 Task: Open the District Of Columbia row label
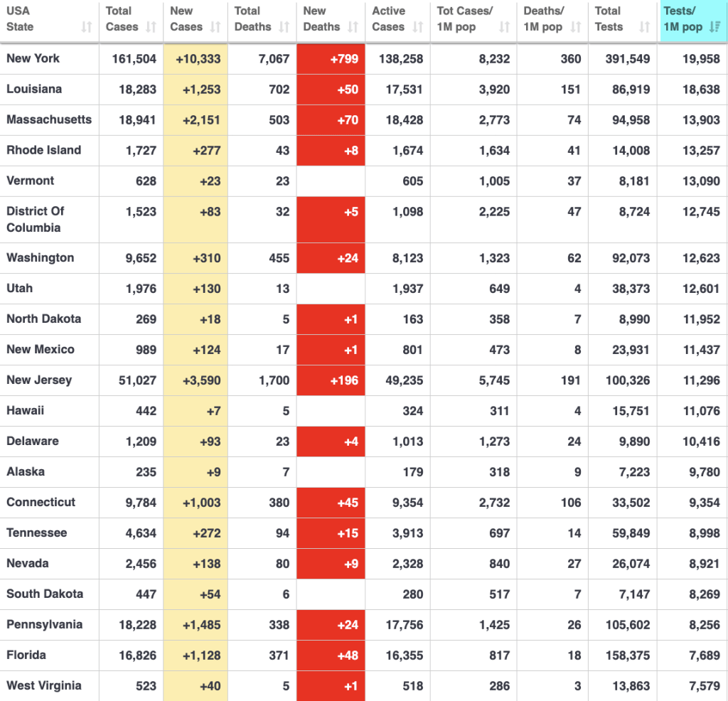[x=36, y=219]
